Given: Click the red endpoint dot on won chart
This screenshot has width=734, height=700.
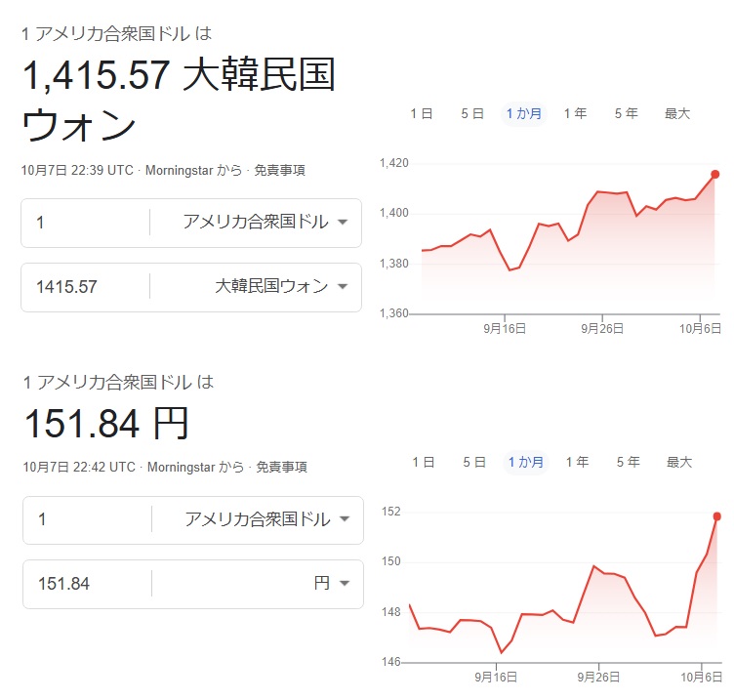Looking at the screenshot, I should click(715, 174).
